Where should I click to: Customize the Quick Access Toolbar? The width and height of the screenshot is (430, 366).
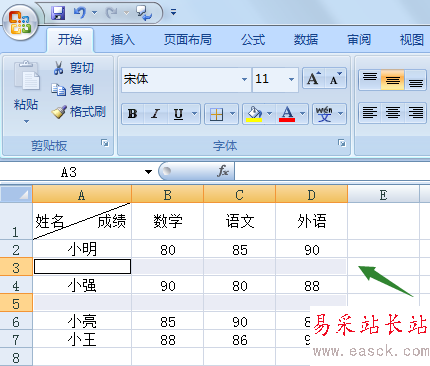pyautogui.click(x=173, y=12)
